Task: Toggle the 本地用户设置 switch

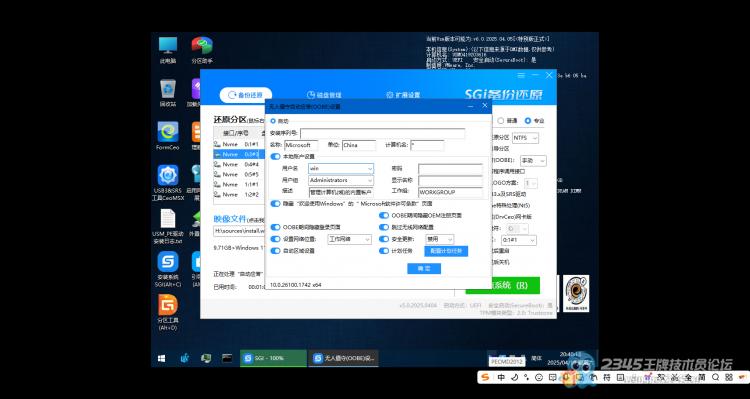Action: (276, 156)
